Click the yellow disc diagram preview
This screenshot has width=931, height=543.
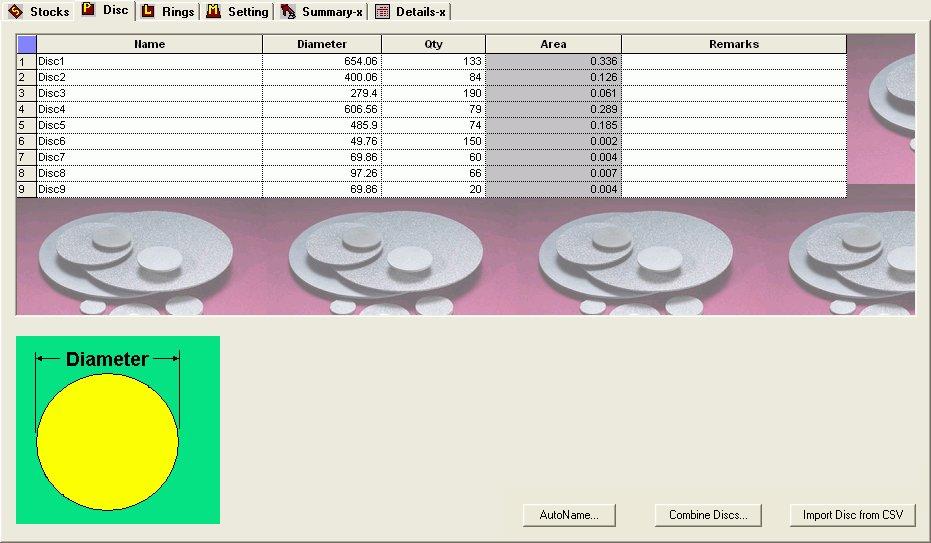(x=107, y=441)
